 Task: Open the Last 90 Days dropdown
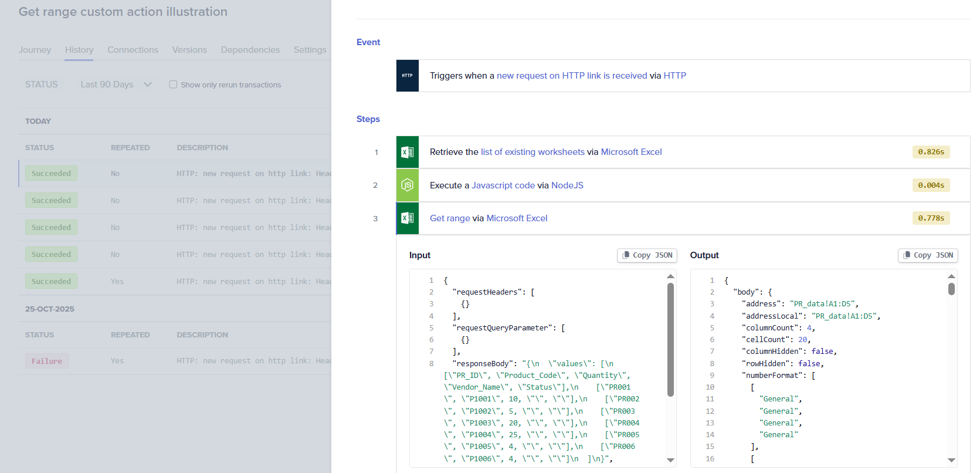click(x=116, y=85)
